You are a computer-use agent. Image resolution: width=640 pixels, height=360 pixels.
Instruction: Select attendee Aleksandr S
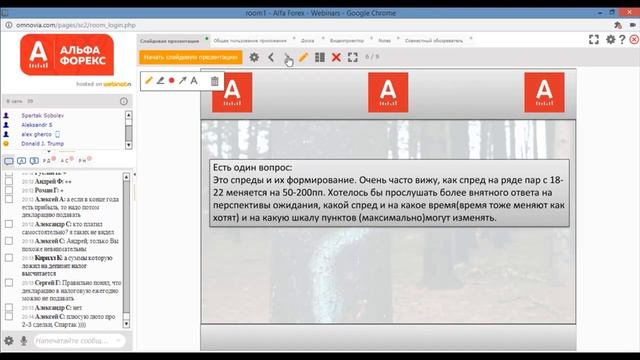(37, 125)
